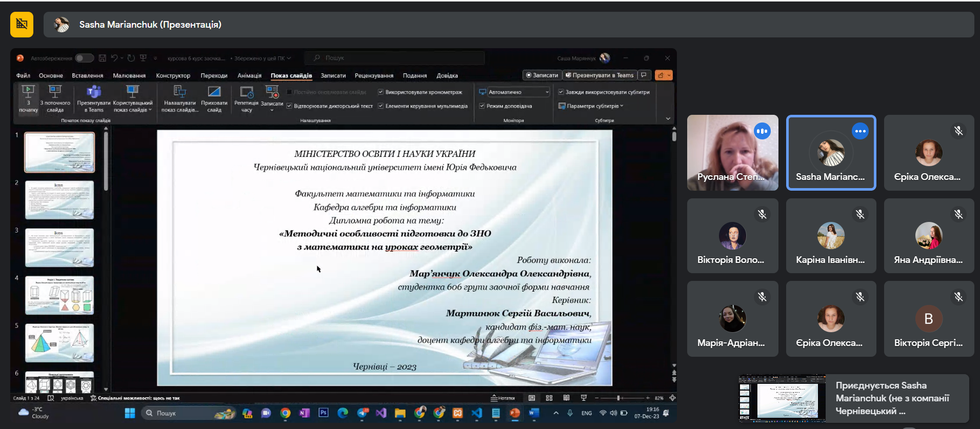Toggle Відтворювати дикторський текст checkbox
The height and width of the screenshot is (429, 980).
(x=289, y=106)
